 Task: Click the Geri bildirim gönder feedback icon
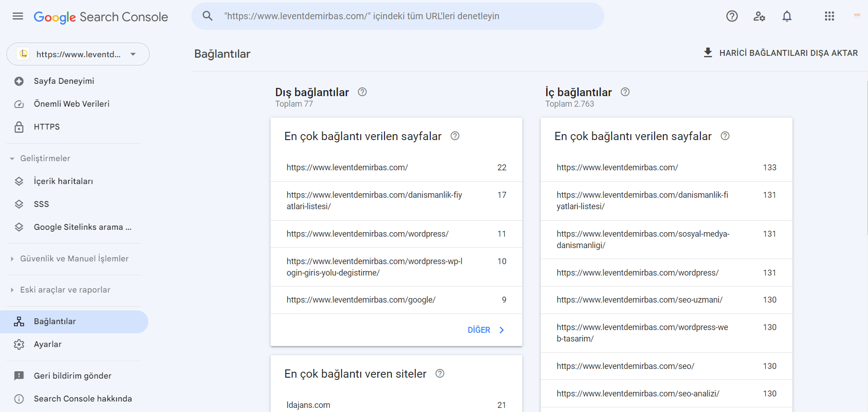point(19,376)
